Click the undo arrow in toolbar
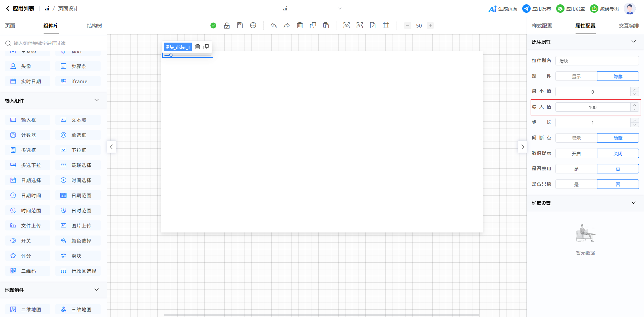 pos(274,25)
